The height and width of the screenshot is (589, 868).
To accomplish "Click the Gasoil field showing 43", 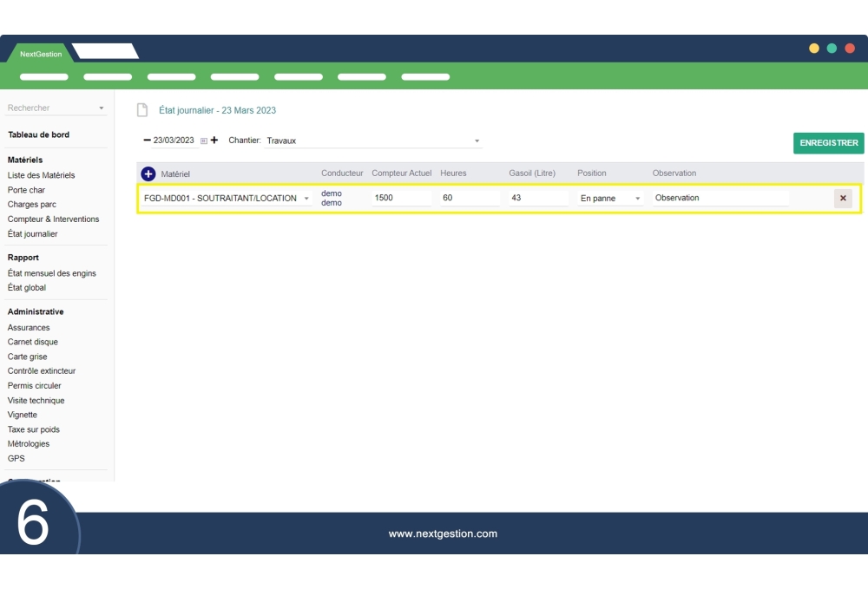I will point(538,198).
